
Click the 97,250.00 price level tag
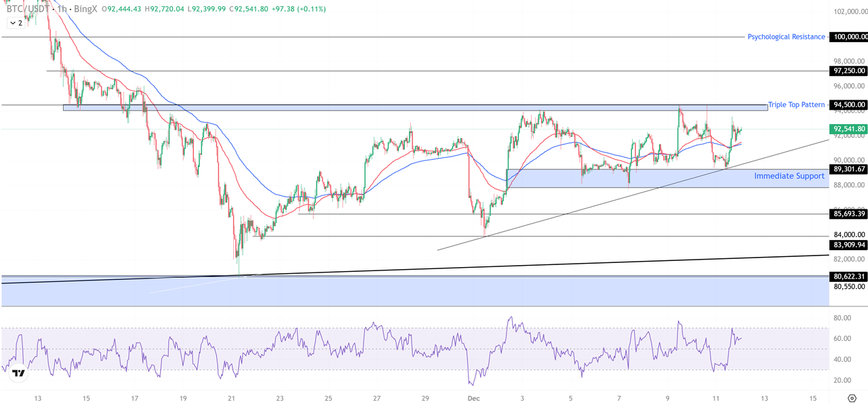(x=849, y=70)
